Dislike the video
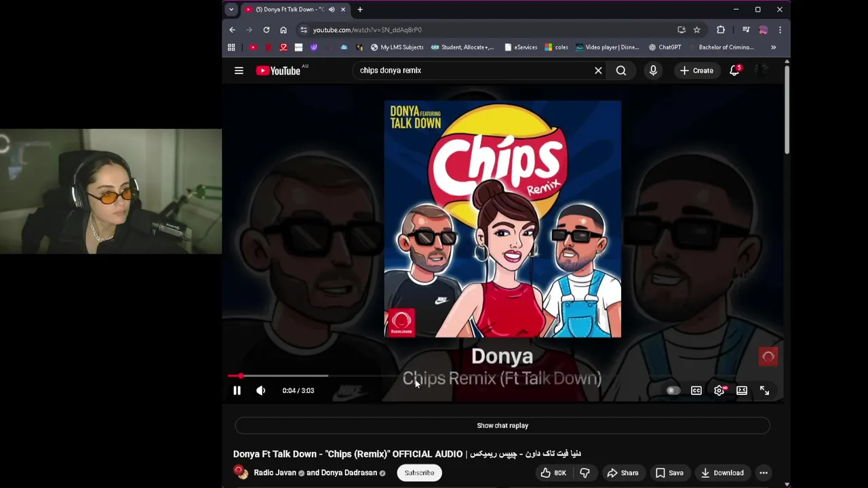The width and height of the screenshot is (868, 488). pos(585,473)
